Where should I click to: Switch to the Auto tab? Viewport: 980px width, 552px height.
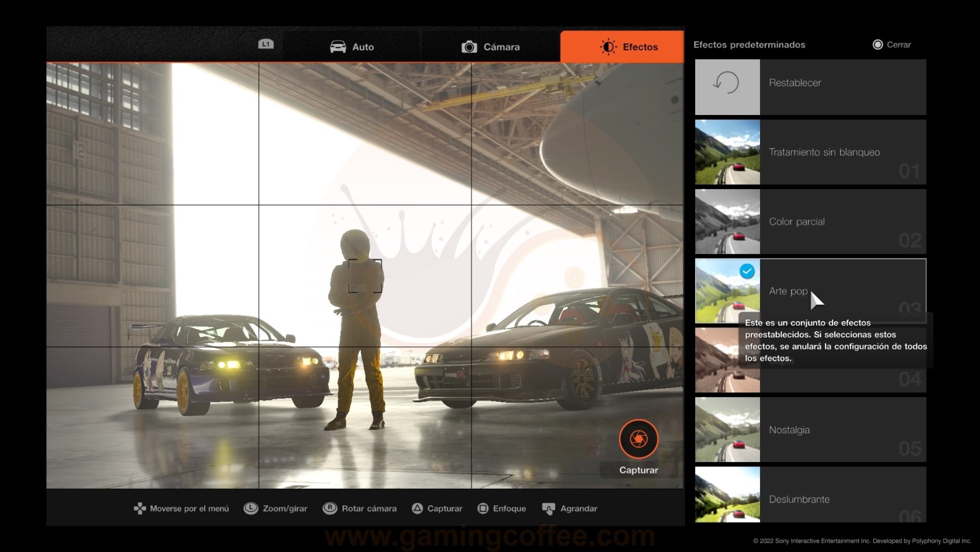coord(352,47)
